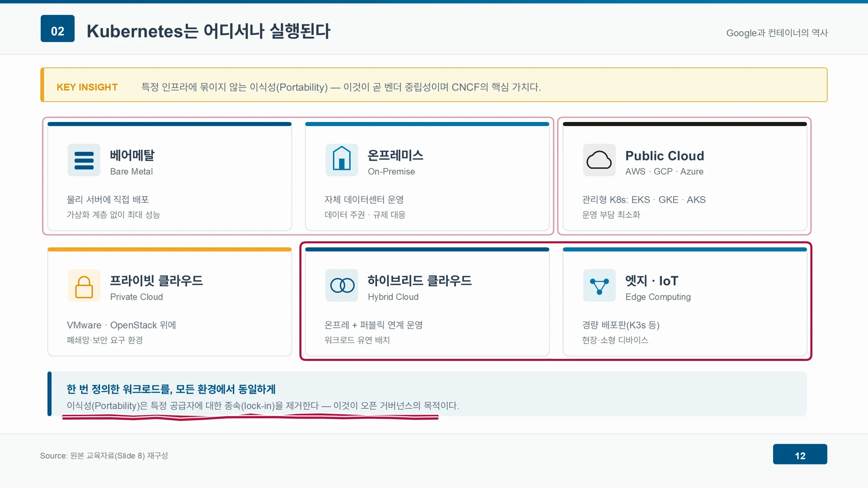Click the '하이브리드 클라우드' card heading
The height and width of the screenshot is (488, 868).
point(420,281)
